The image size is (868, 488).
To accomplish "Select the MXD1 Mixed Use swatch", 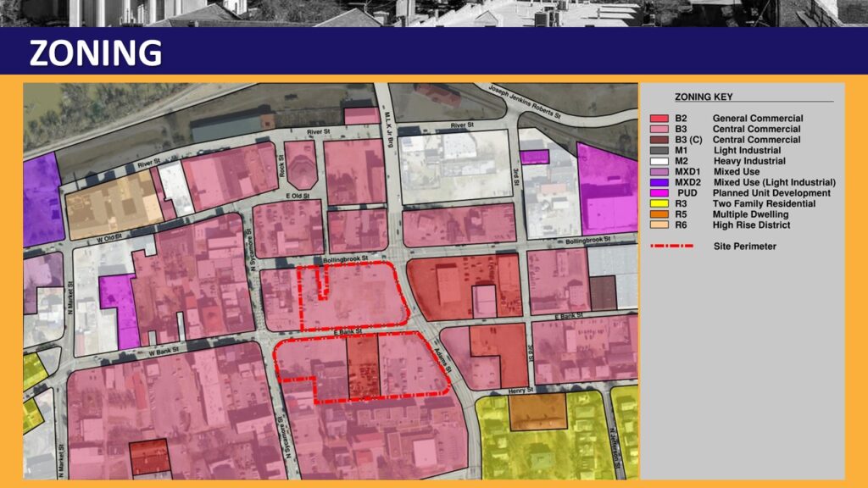I will (659, 172).
